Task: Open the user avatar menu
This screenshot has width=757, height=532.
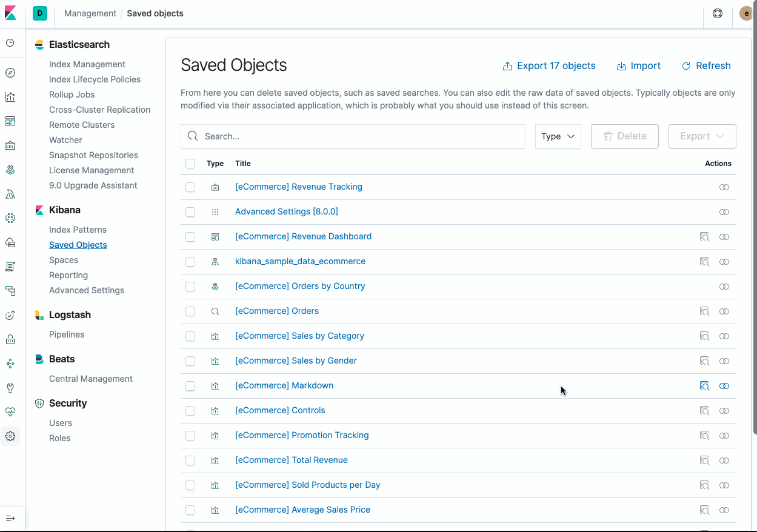Action: click(x=746, y=13)
